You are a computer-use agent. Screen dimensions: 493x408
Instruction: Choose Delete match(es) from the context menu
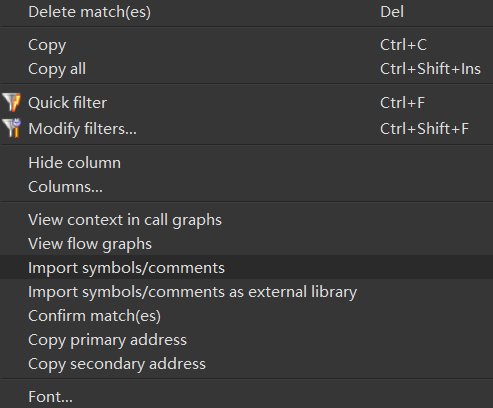[246, 12]
